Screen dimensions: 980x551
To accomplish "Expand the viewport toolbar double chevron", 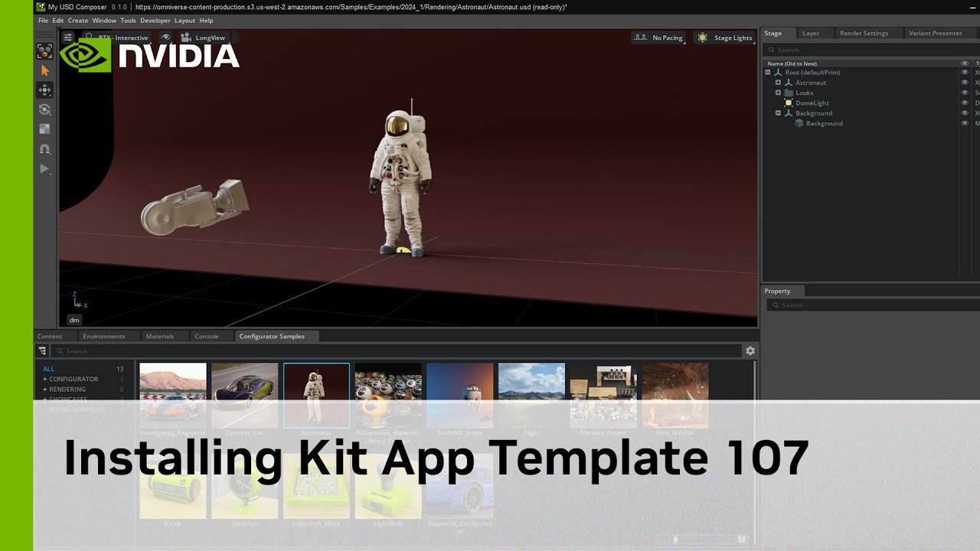I will pos(236,37).
